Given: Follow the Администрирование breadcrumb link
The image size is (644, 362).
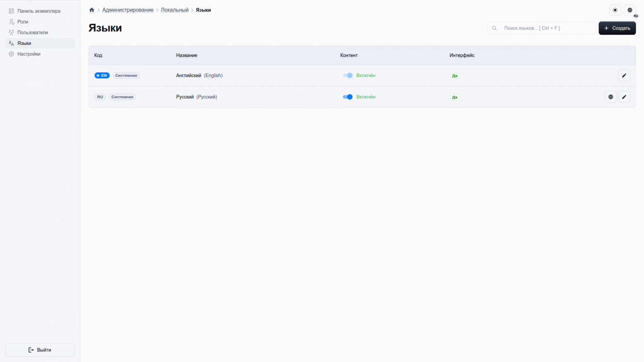Looking at the screenshot, I should click(x=128, y=10).
